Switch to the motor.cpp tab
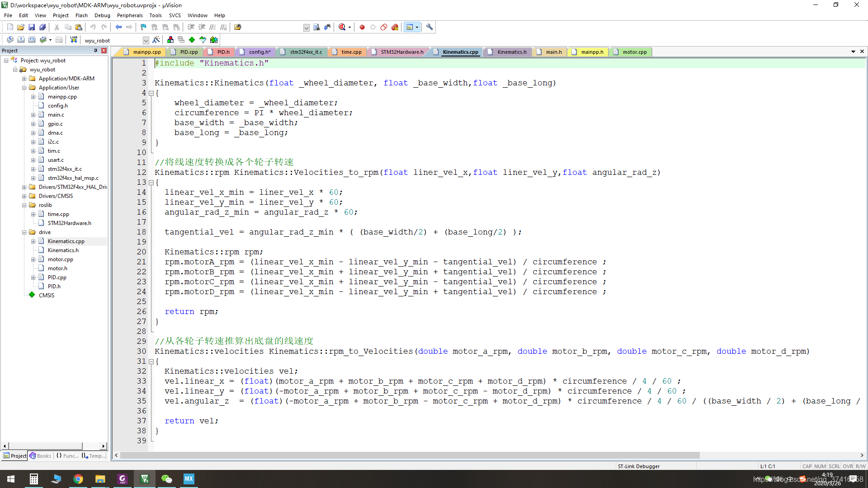This screenshot has height=488, width=868. pyautogui.click(x=634, y=52)
